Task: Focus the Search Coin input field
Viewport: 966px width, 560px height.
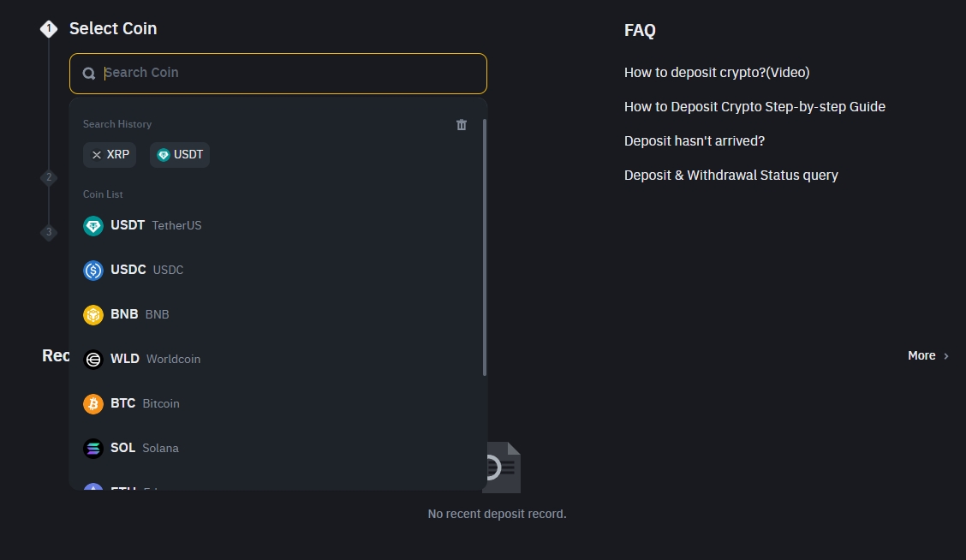Action: [x=277, y=74]
